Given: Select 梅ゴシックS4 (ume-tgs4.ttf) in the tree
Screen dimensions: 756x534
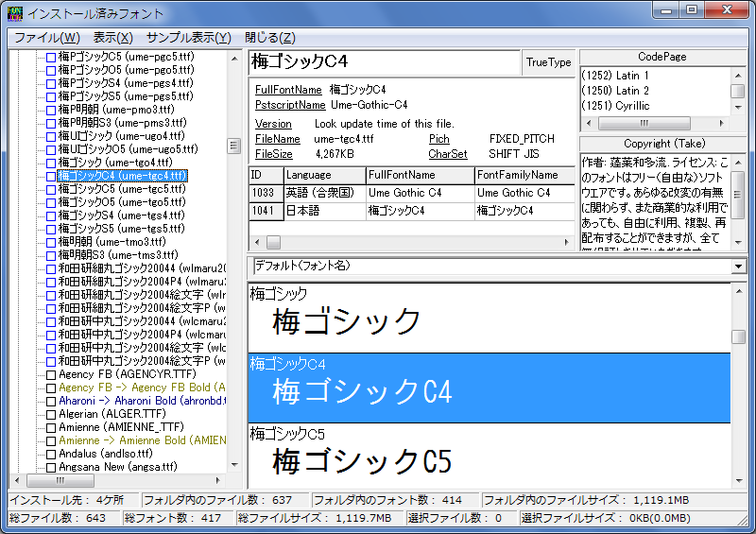Looking at the screenshot, I should 122,215.
